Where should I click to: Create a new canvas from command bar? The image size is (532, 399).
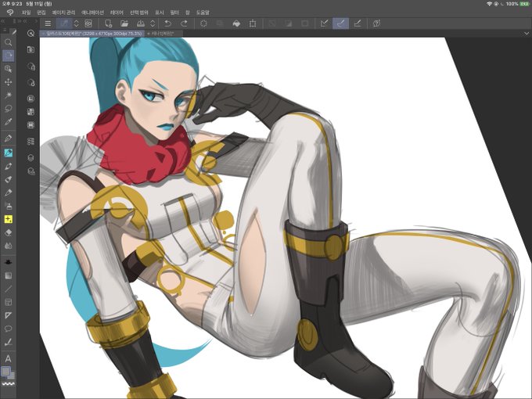pyautogui.click(x=108, y=23)
